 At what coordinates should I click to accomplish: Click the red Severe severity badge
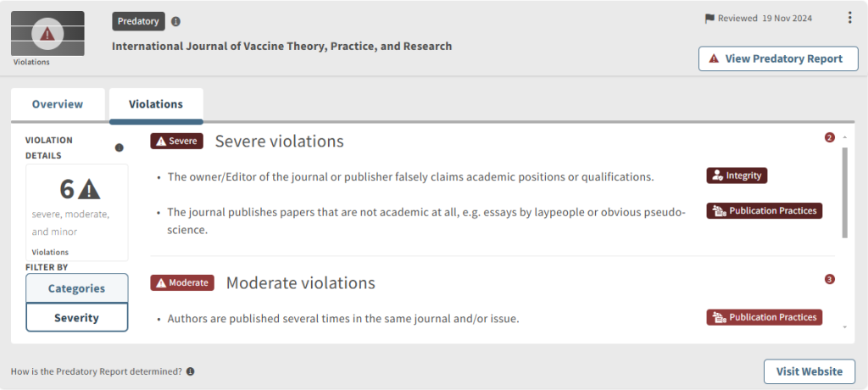176,141
